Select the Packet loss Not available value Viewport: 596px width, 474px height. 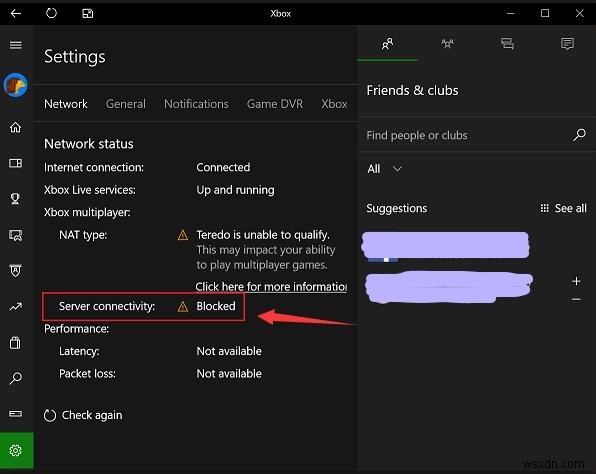pos(229,374)
